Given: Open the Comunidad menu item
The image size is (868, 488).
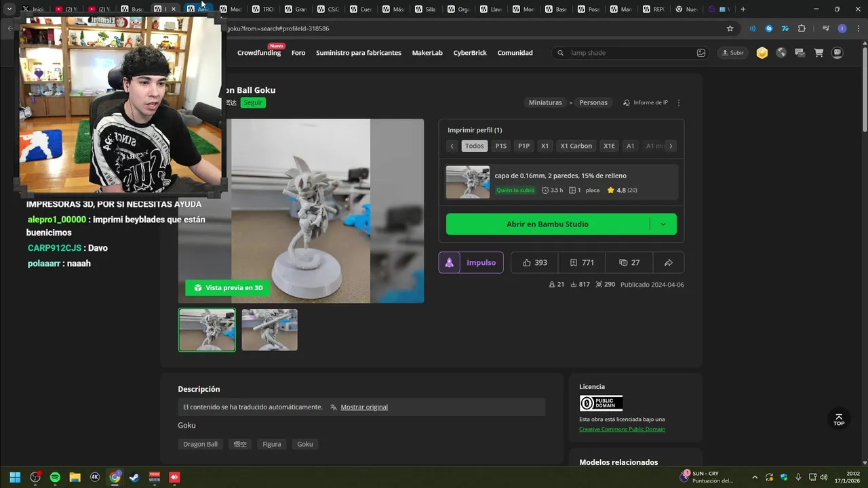Looking at the screenshot, I should point(515,53).
